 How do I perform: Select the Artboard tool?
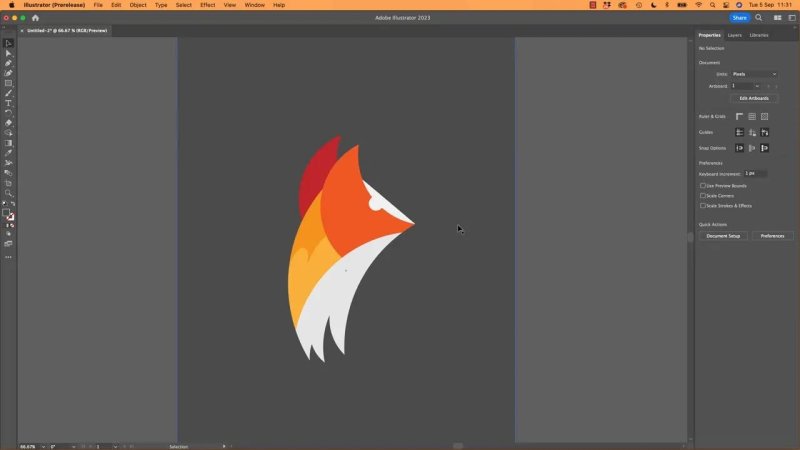click(x=8, y=183)
